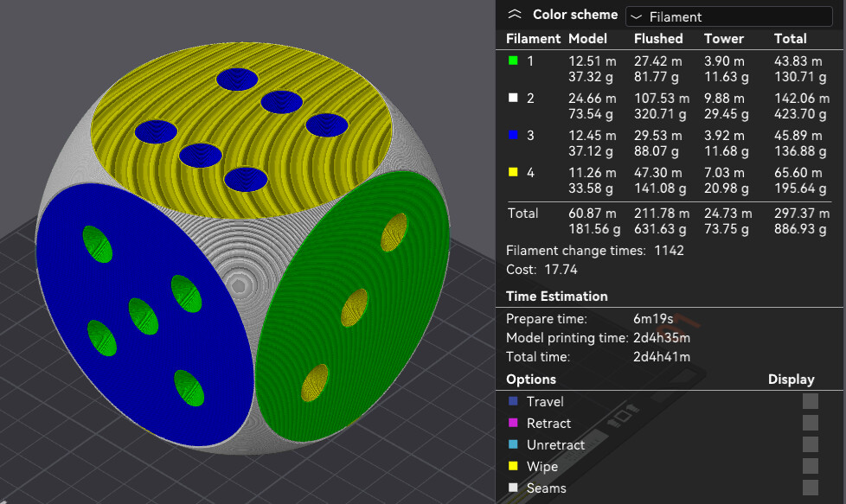
Task: Click Filament change times value 1142
Action: (x=669, y=251)
